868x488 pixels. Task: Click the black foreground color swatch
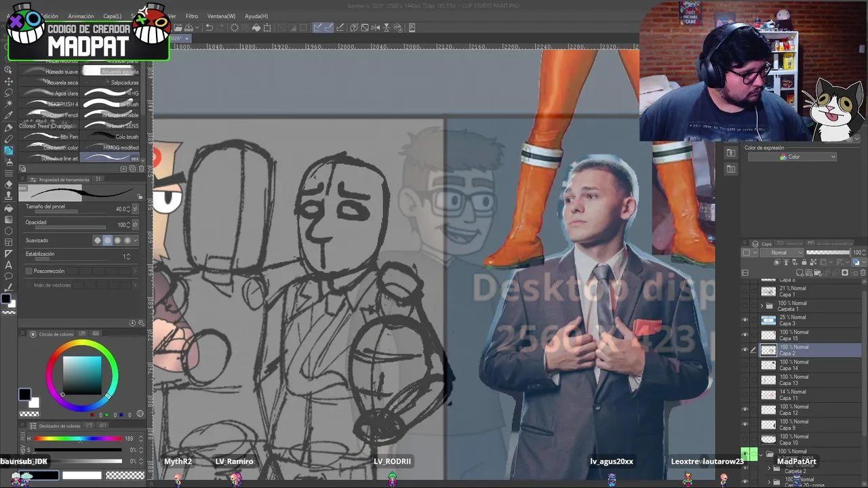pos(24,394)
